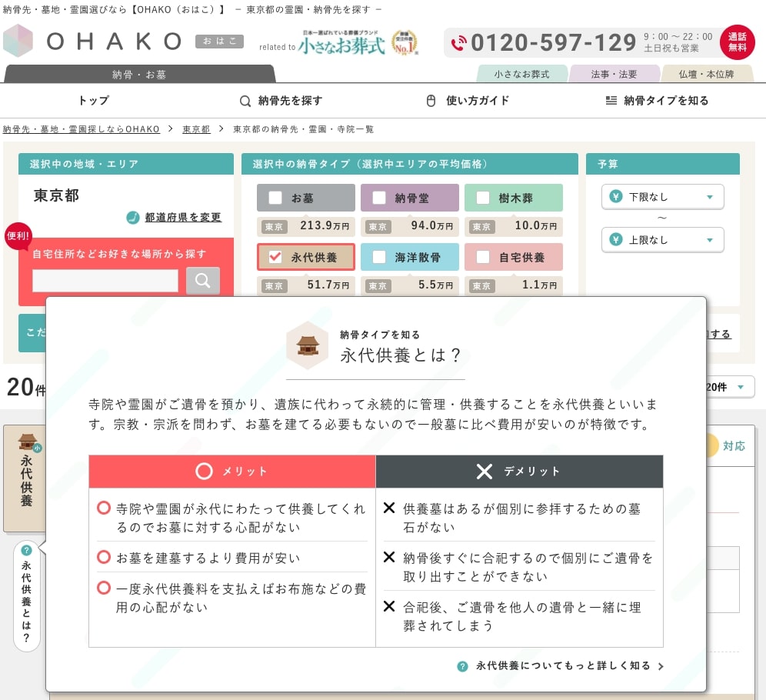Click the edit icon next to 都道府県を変更
This screenshot has width=766, height=700.
coord(133,217)
